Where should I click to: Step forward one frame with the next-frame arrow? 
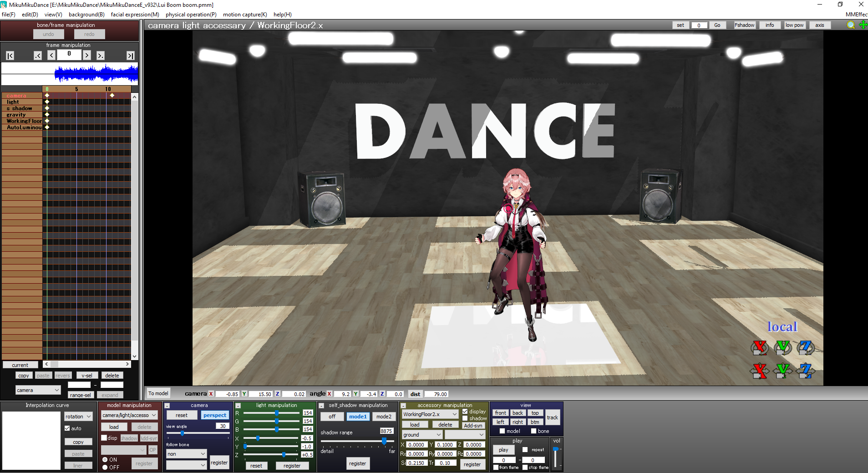click(x=86, y=55)
